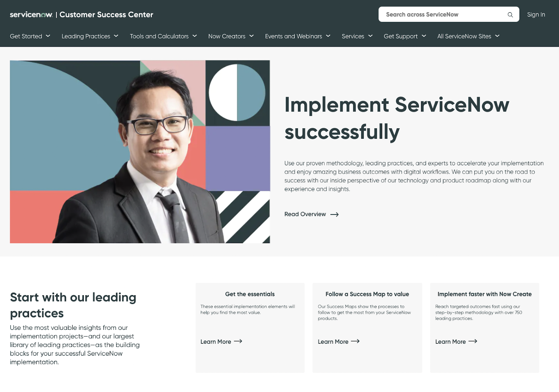Click the hero image of the man
The width and height of the screenshot is (559, 392).
(x=140, y=152)
